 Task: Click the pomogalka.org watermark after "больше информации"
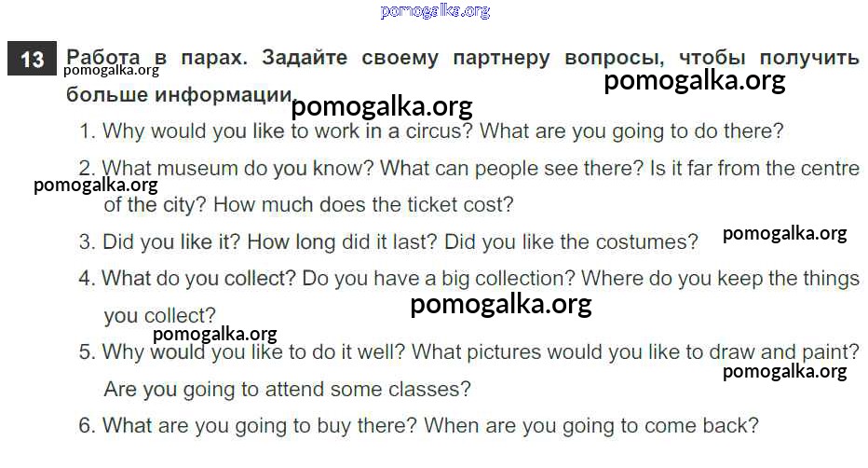click(382, 107)
